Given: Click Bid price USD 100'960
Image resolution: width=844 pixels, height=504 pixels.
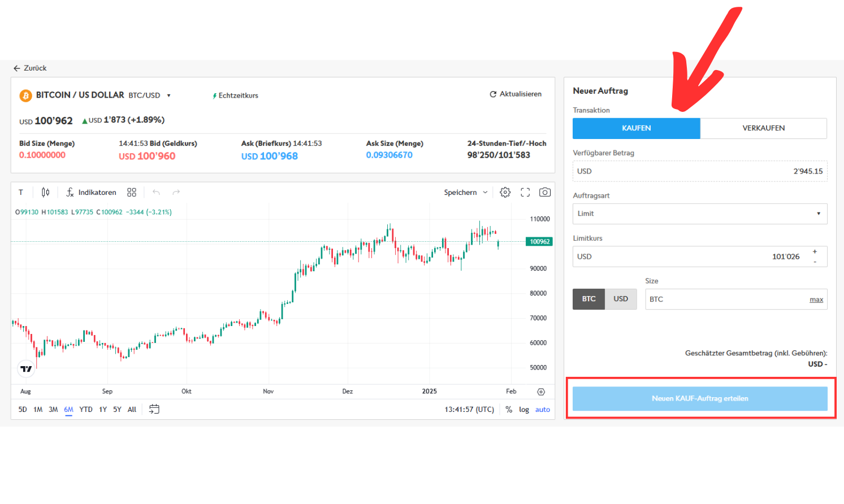Looking at the screenshot, I should tap(147, 156).
